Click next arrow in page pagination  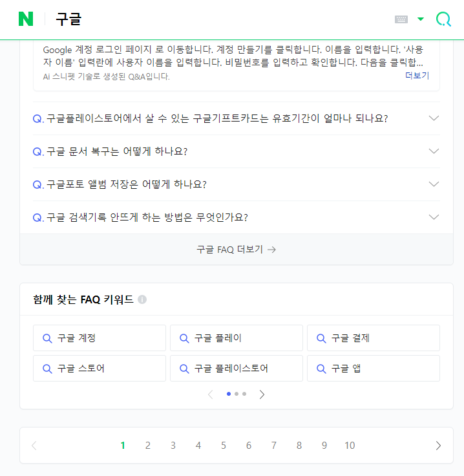(x=438, y=446)
